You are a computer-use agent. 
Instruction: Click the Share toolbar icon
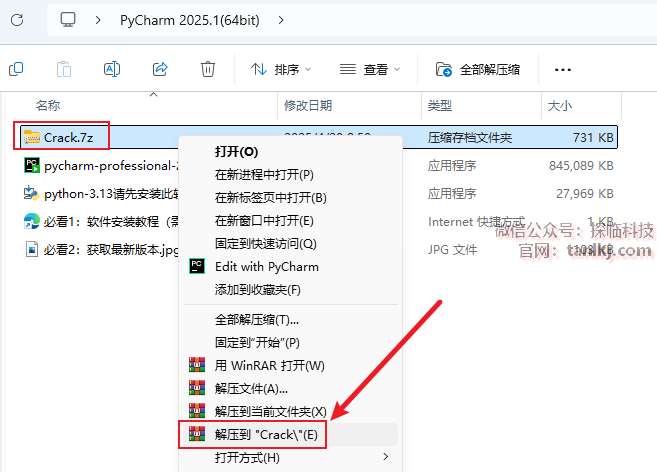[x=160, y=69]
